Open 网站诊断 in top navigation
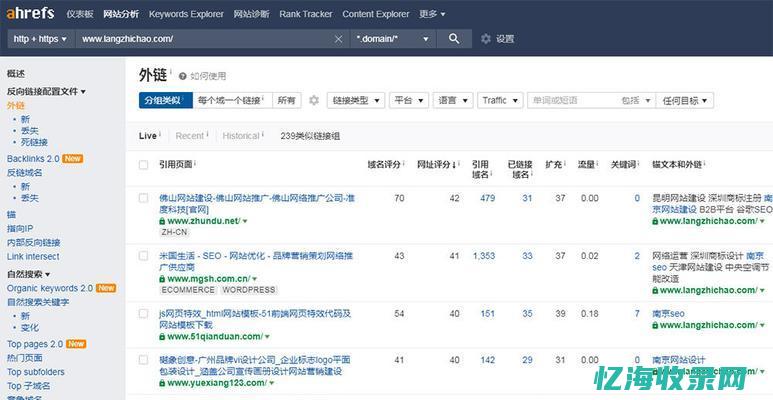 pos(251,14)
